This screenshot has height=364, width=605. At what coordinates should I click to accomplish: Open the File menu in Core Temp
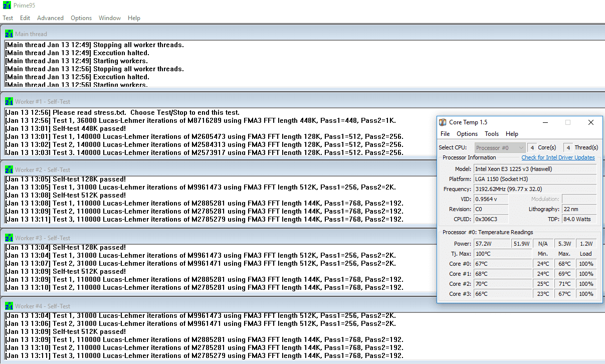[445, 134]
